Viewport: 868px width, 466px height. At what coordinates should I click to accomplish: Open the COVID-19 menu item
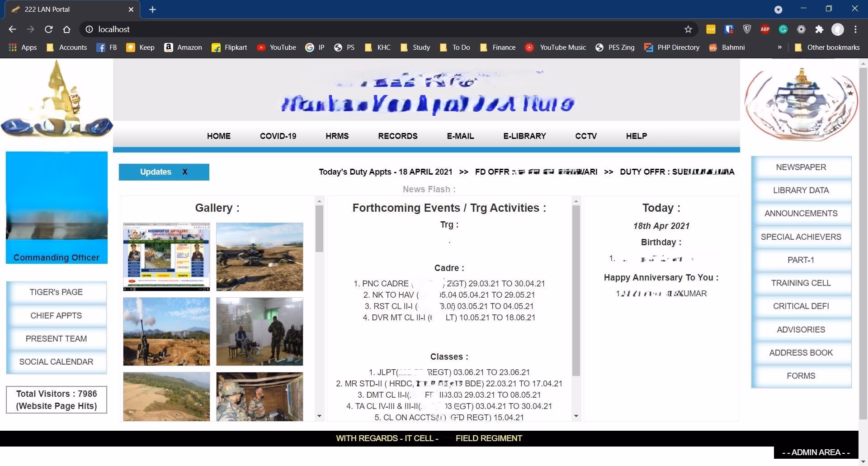click(278, 136)
